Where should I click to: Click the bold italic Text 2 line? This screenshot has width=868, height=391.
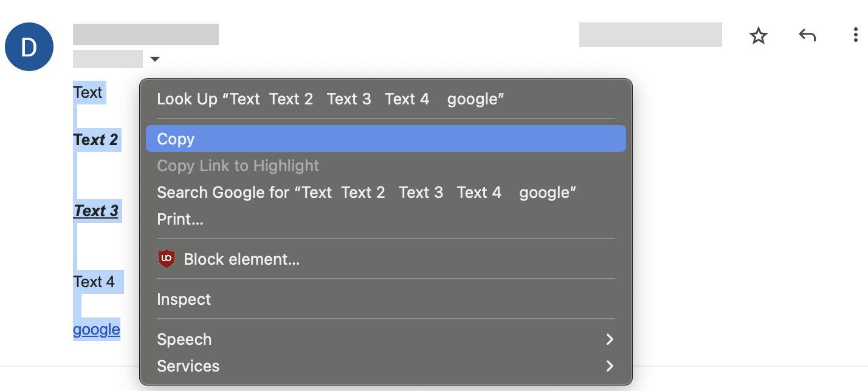click(x=97, y=140)
